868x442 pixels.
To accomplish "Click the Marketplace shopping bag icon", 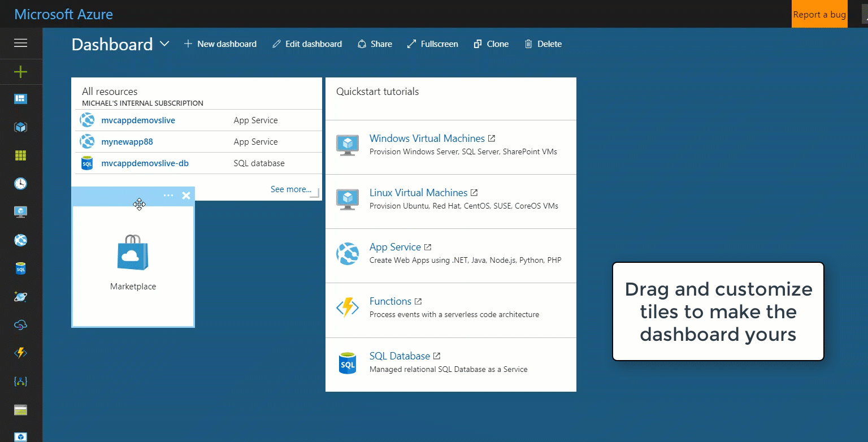I will [x=133, y=252].
